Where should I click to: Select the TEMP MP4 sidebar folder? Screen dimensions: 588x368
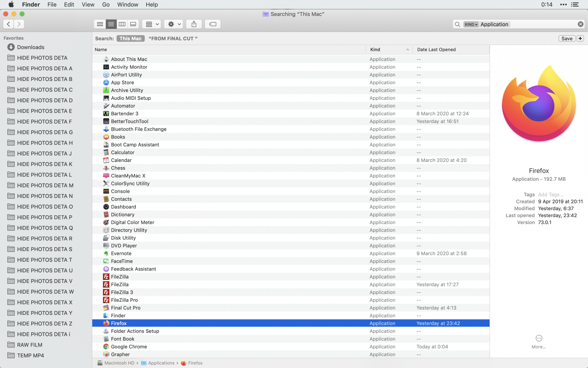click(x=30, y=355)
